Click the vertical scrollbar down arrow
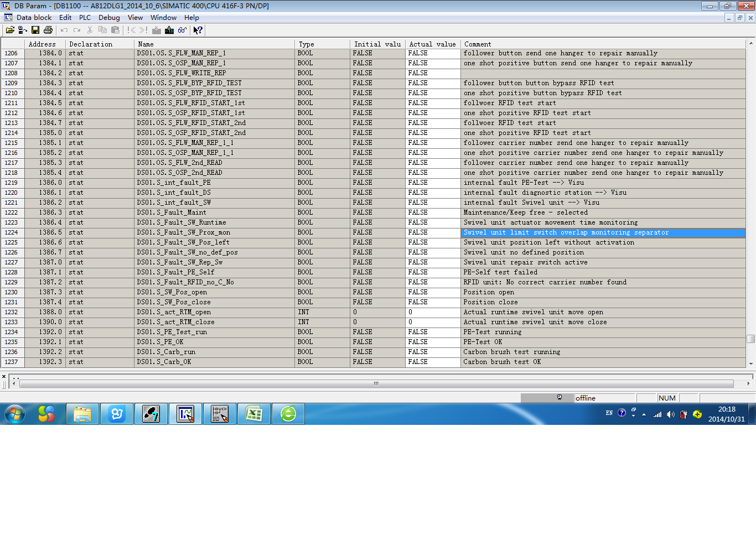This screenshot has height=556, width=756. (x=751, y=363)
